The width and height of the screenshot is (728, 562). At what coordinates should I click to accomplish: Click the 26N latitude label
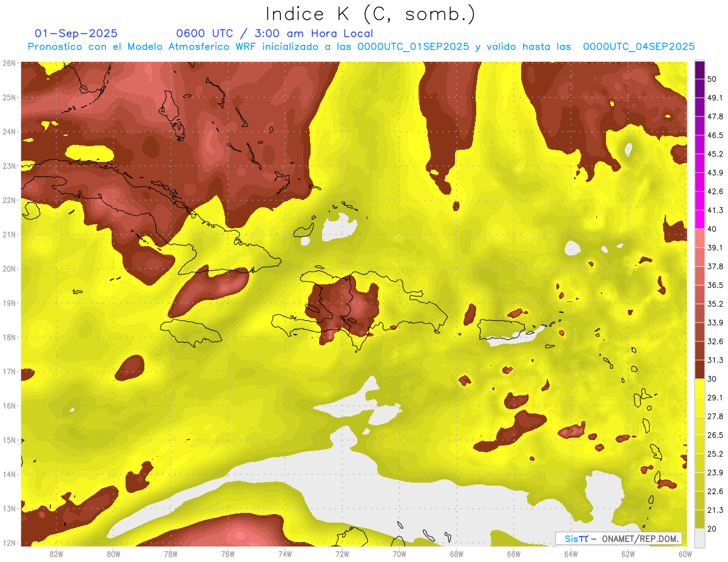click(9, 63)
